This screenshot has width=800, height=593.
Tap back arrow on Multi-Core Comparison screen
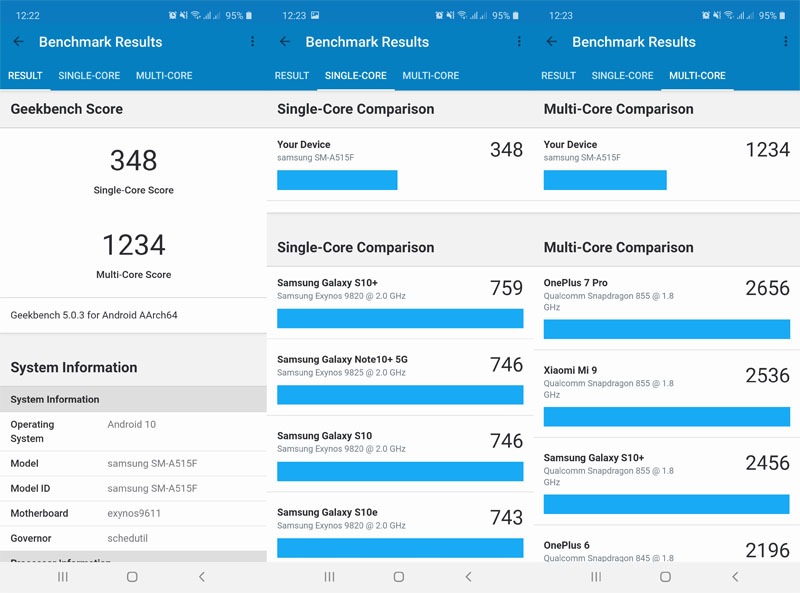(552, 42)
